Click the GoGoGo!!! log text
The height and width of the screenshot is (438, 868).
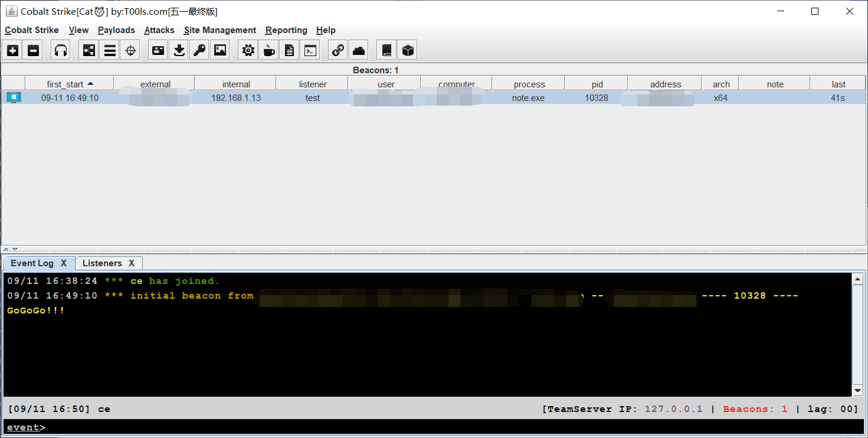[x=36, y=310]
